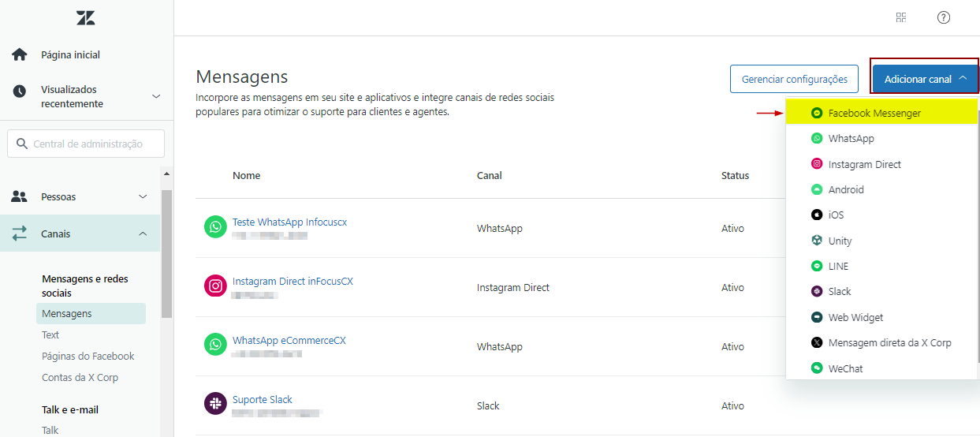Open Páginas do Facebook in sidebar
Image resolution: width=980 pixels, height=437 pixels.
[x=88, y=356]
